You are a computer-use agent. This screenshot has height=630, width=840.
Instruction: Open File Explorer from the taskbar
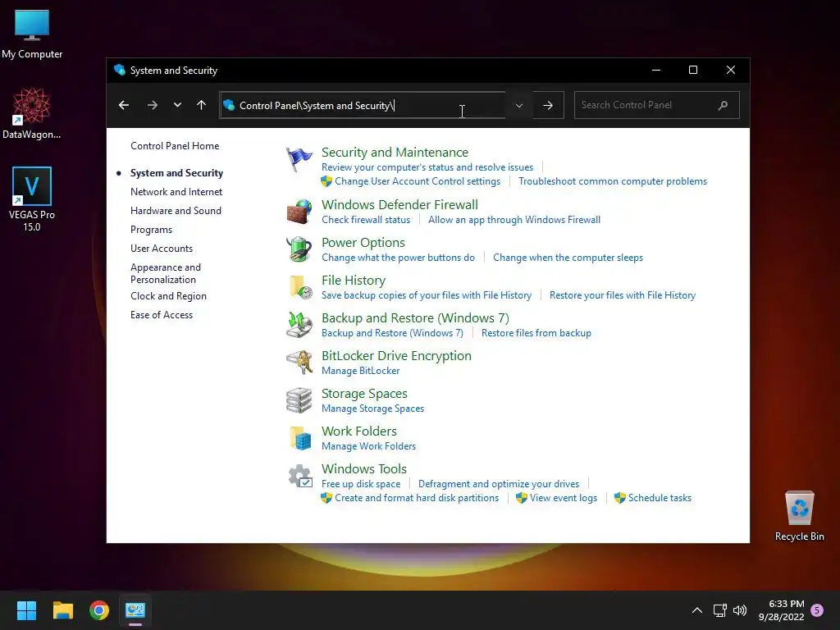(62, 609)
